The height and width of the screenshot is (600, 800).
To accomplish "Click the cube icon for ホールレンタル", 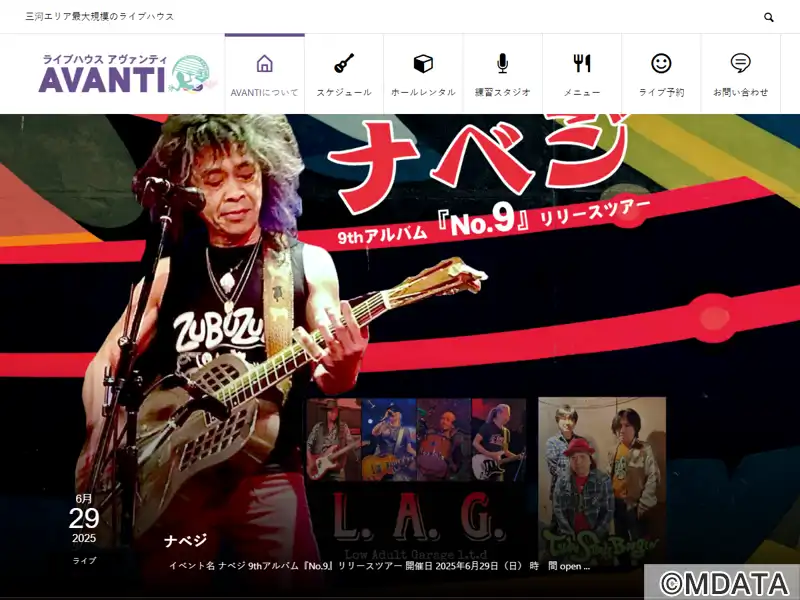I will [423, 64].
